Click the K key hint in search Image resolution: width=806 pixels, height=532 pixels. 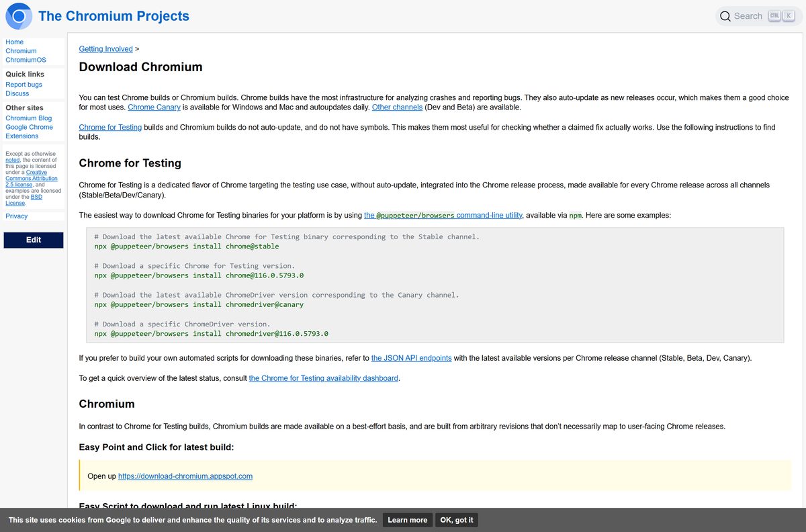tap(788, 16)
